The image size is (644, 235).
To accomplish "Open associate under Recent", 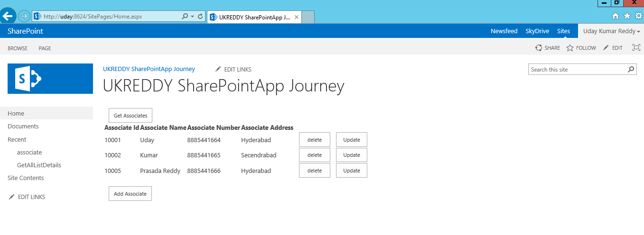I will 29,153.
